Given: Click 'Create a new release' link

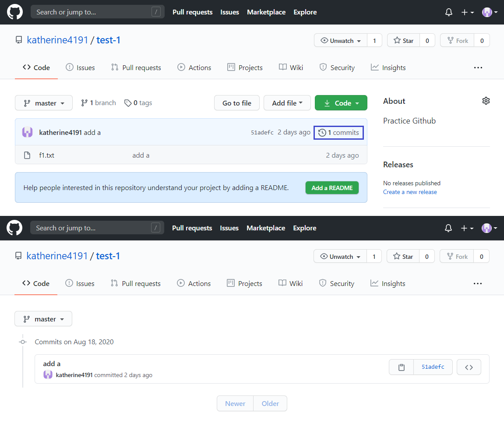Looking at the screenshot, I should pyautogui.click(x=410, y=192).
